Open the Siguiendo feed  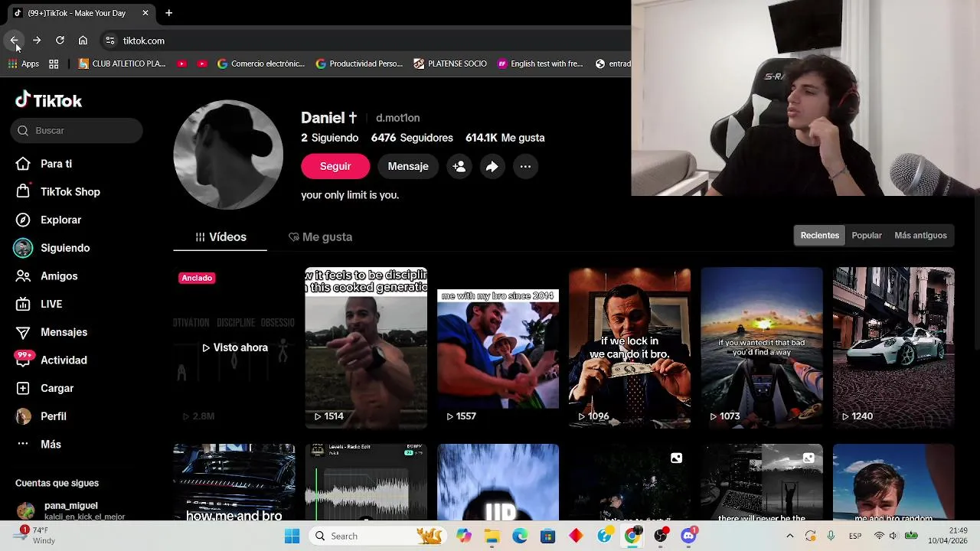point(52,248)
